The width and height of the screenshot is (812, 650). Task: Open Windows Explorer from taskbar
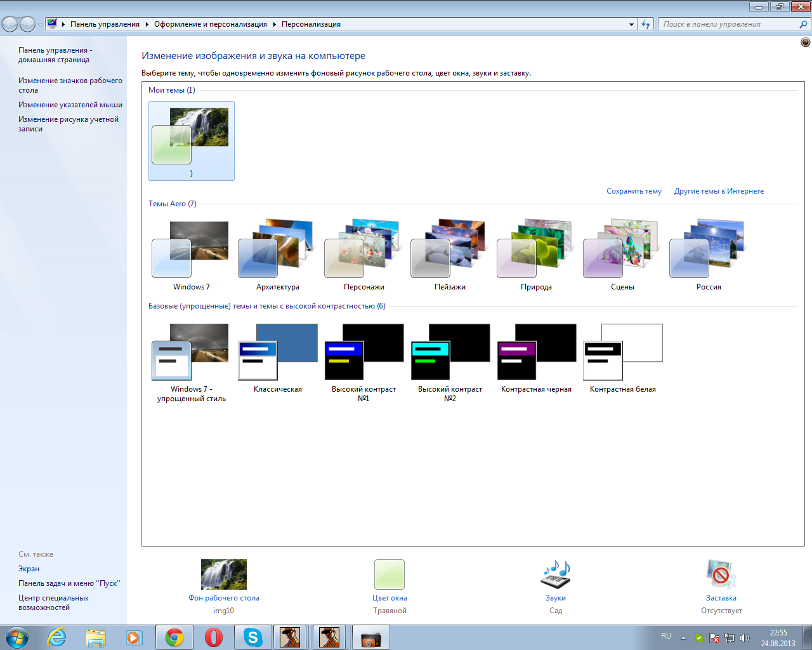point(96,637)
